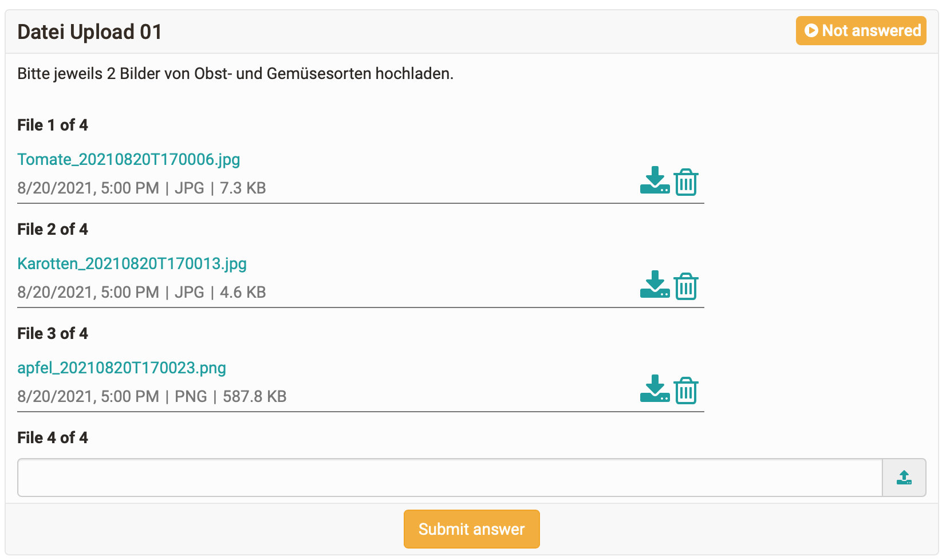Click the File 4 of 4 label
946x560 pixels.
click(x=53, y=437)
